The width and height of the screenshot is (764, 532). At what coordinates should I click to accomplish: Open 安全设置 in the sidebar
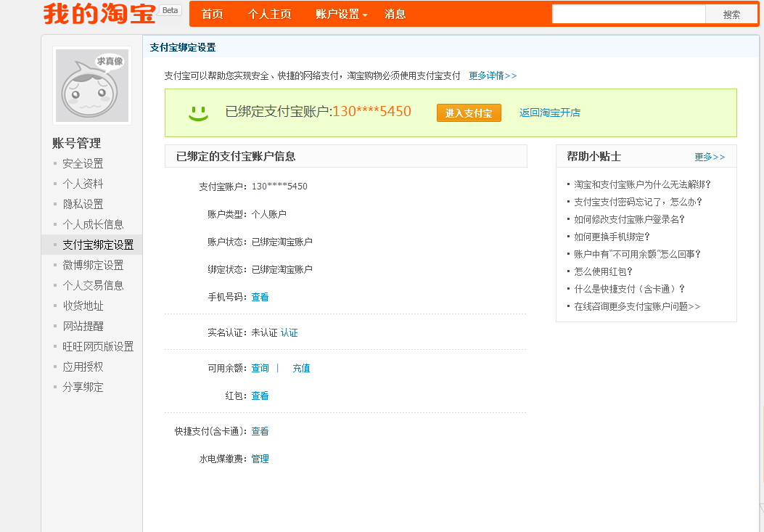(x=83, y=163)
